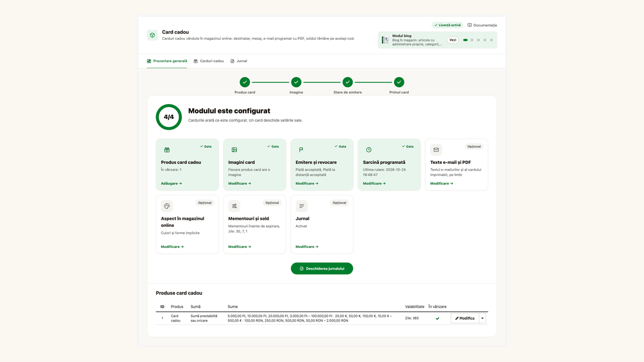The image size is (644, 362).
Task: Click Modificare under Texte e-mail și PDF
Action: pos(441,184)
